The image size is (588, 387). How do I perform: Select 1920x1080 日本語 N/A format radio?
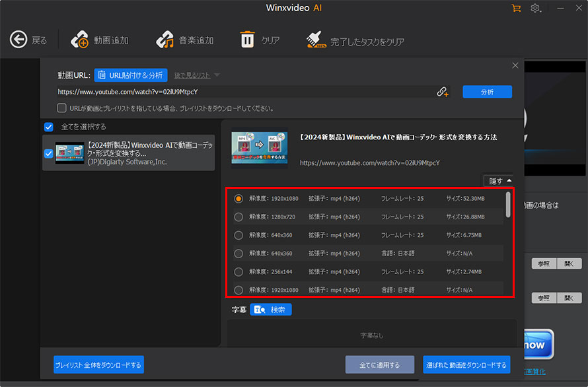pos(239,290)
